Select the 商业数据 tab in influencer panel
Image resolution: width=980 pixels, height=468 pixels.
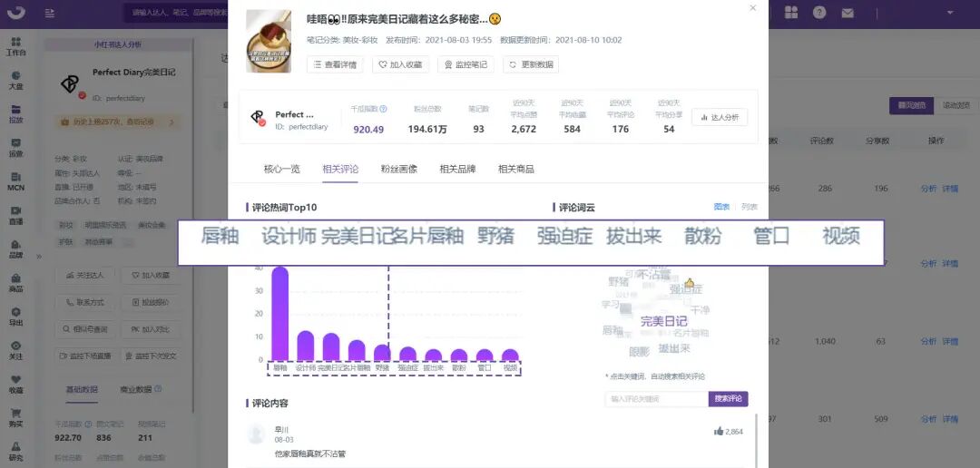click(x=136, y=389)
